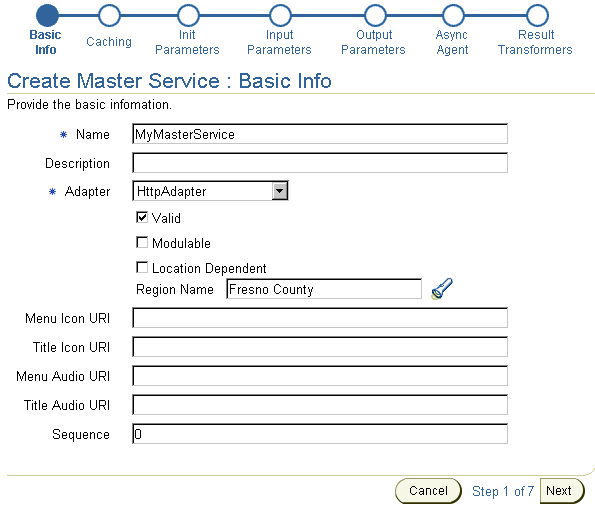Open the Region Name flashlight search icon
The width and height of the screenshot is (595, 509).
pyautogui.click(x=442, y=289)
